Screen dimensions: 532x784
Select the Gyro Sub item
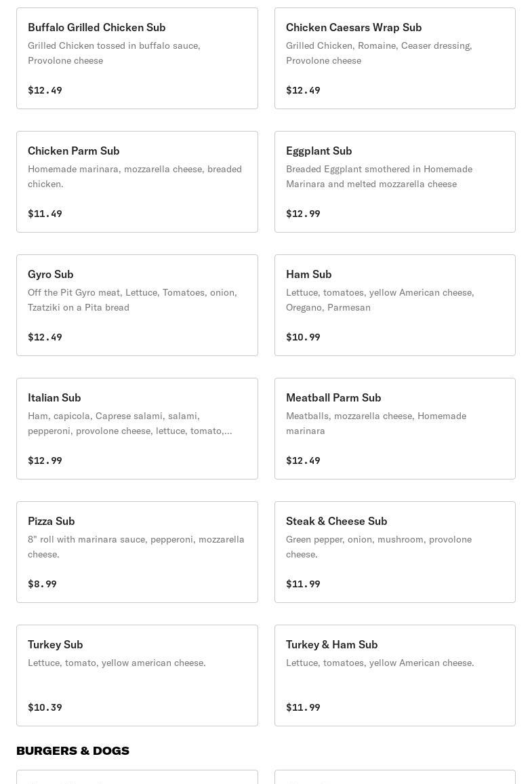137,305
